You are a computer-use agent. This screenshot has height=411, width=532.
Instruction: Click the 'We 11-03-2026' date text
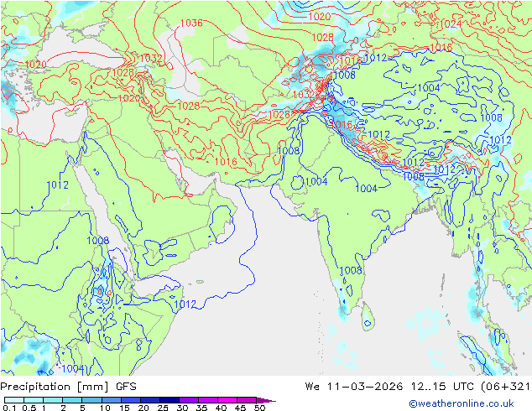point(354,387)
